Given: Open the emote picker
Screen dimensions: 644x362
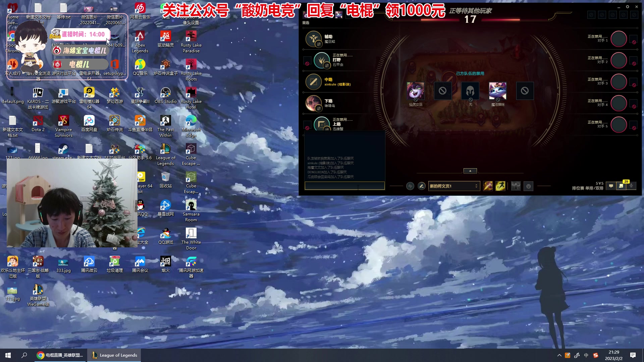Looking at the screenshot, I should click(x=529, y=186).
